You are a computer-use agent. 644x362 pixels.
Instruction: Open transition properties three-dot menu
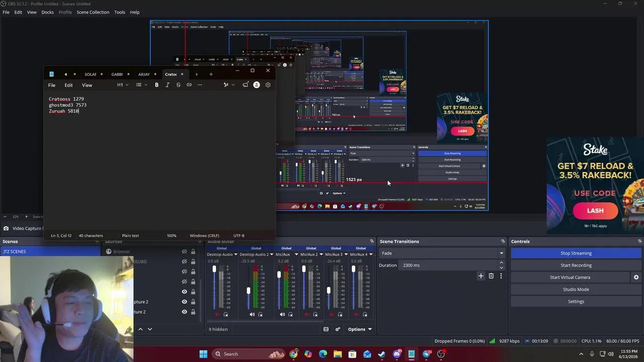(501, 276)
